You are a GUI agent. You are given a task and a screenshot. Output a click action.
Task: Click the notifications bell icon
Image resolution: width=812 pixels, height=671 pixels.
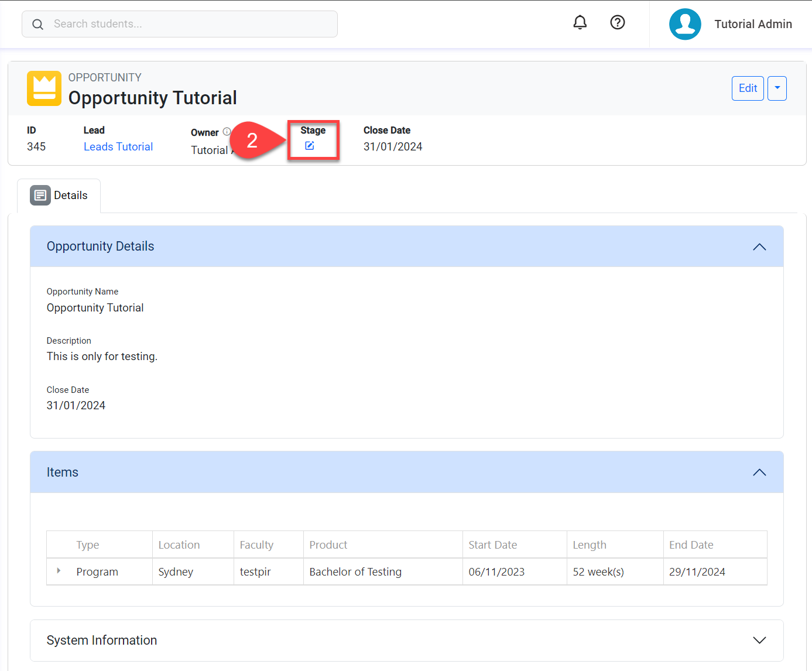[580, 23]
